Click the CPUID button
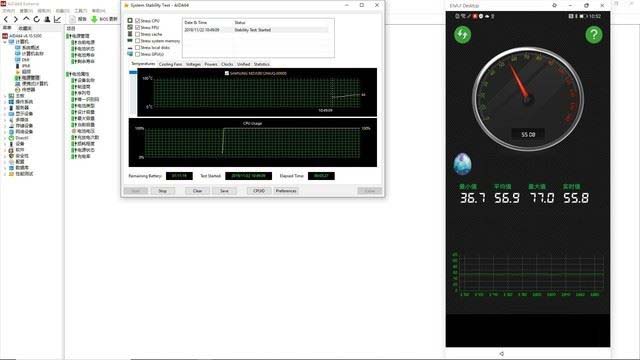Screen dimensions: 640x360 click(x=259, y=191)
